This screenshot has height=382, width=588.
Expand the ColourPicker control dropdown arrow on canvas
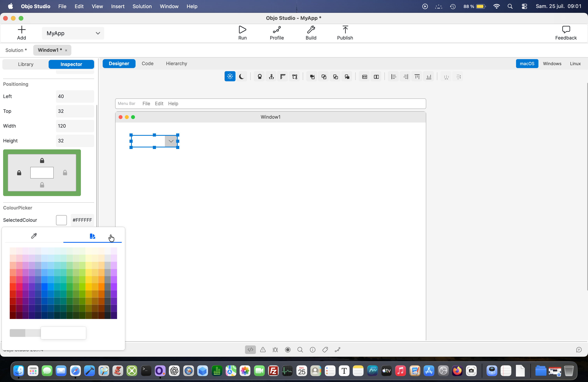[171, 141]
